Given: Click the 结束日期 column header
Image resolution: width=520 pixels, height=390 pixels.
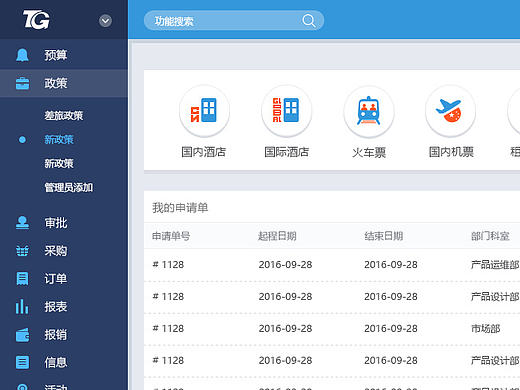Looking at the screenshot, I should [384, 236].
